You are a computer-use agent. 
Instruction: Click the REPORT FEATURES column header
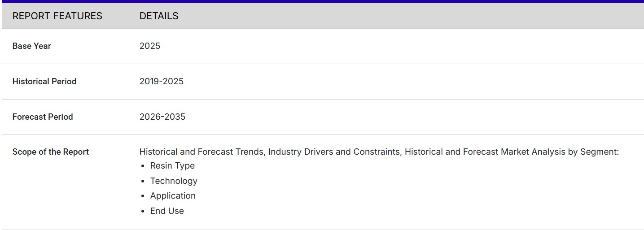pyautogui.click(x=57, y=16)
